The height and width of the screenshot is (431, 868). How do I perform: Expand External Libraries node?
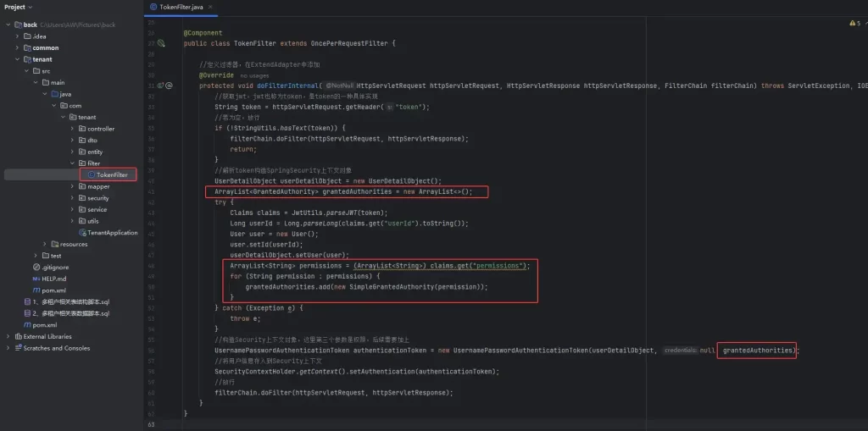(x=8, y=336)
